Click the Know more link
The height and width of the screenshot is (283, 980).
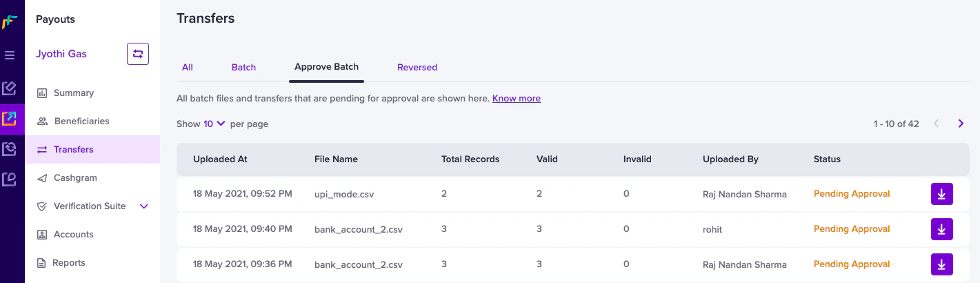(517, 99)
